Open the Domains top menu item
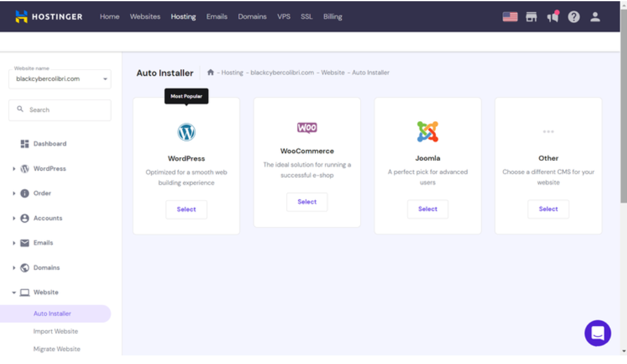The height and width of the screenshot is (364, 627). (x=252, y=17)
